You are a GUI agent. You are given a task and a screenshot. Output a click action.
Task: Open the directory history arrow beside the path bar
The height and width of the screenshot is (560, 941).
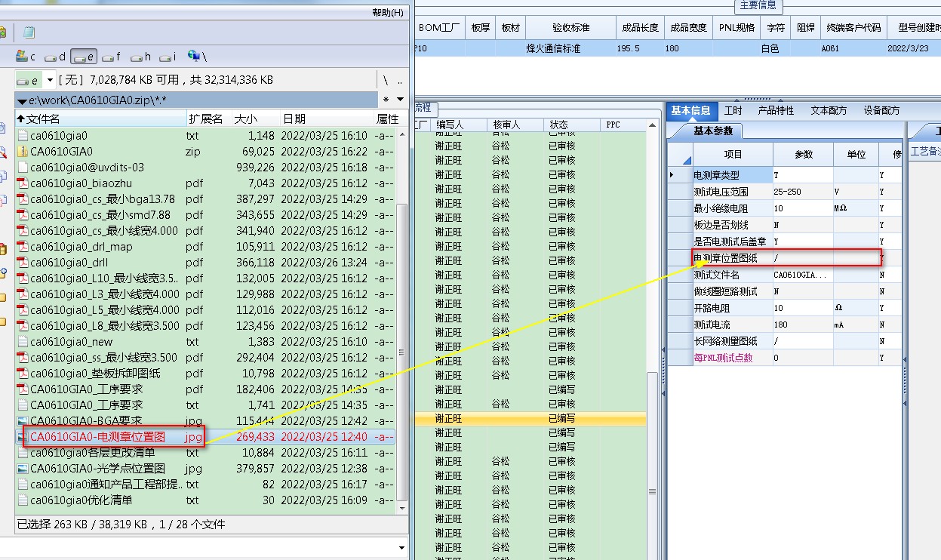[400, 100]
